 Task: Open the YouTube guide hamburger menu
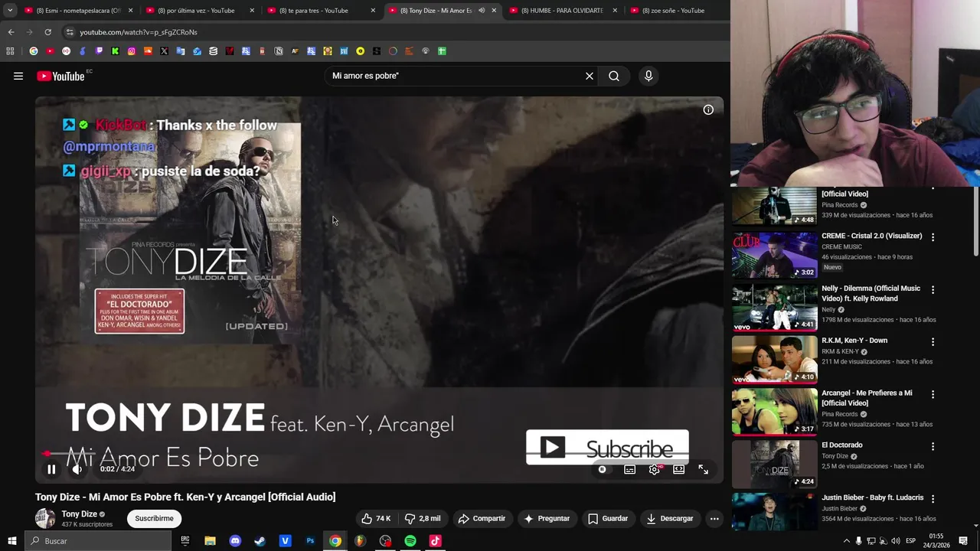[x=18, y=76]
